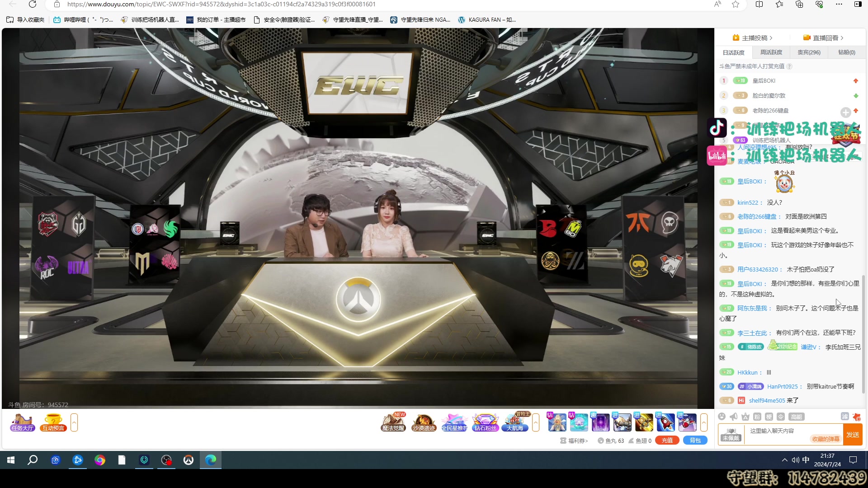Expand the gift list with rightmost arrow
This screenshot has height=488, width=868.
click(704, 422)
